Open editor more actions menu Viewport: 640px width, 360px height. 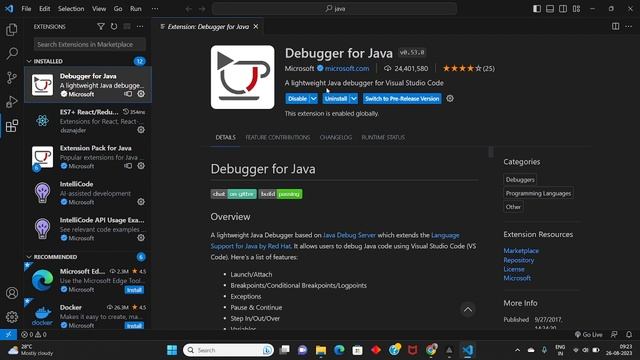coord(628,27)
